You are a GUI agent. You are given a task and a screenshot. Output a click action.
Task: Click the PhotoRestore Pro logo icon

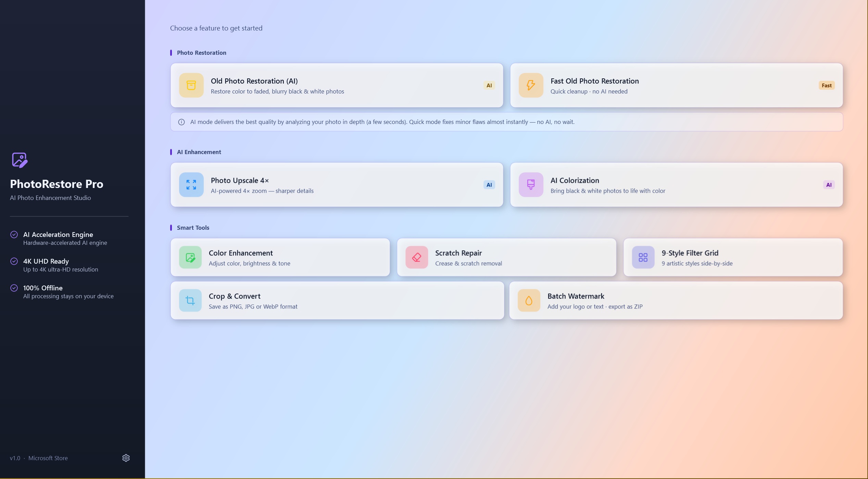(x=20, y=160)
